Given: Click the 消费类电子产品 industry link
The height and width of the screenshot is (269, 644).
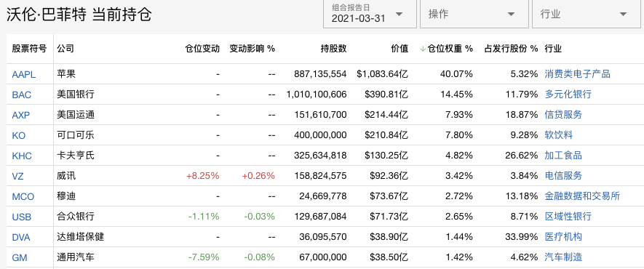Looking at the screenshot, I should pos(578,74).
